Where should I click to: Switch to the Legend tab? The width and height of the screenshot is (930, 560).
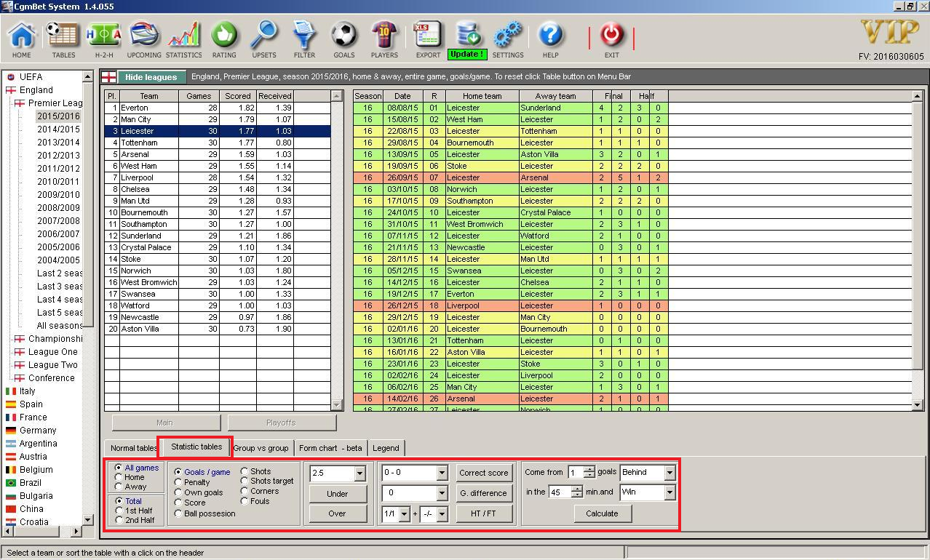point(386,448)
